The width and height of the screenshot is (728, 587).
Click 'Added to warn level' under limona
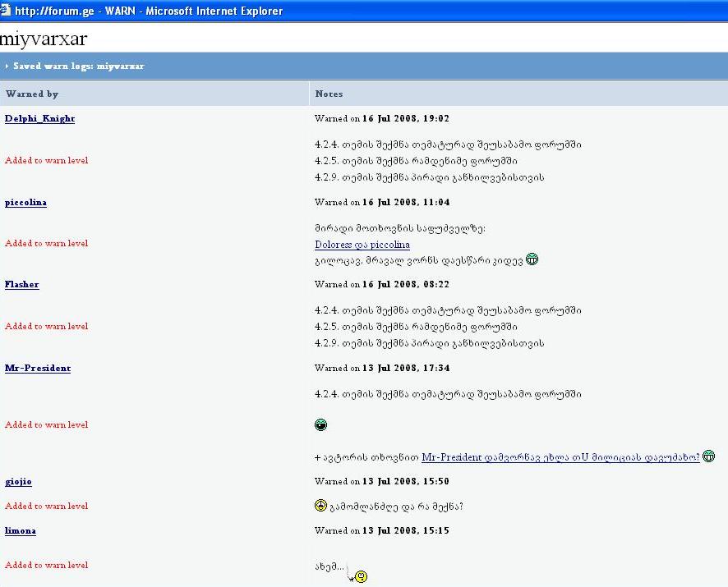click(47, 565)
